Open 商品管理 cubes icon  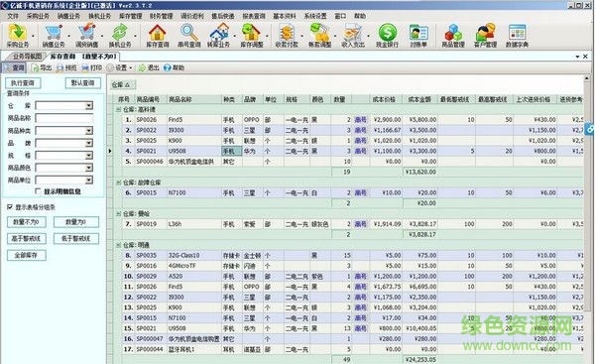tap(453, 36)
